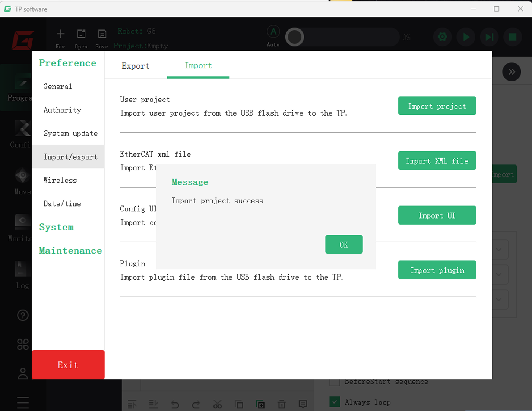
Task: Open the Log section in the left sidebar
Action: (x=22, y=275)
